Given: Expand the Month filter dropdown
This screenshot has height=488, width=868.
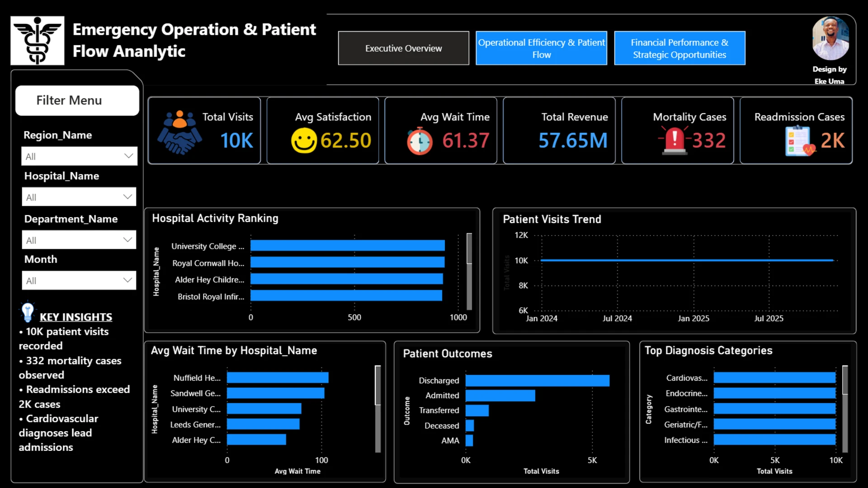Looking at the screenshot, I should tap(79, 280).
